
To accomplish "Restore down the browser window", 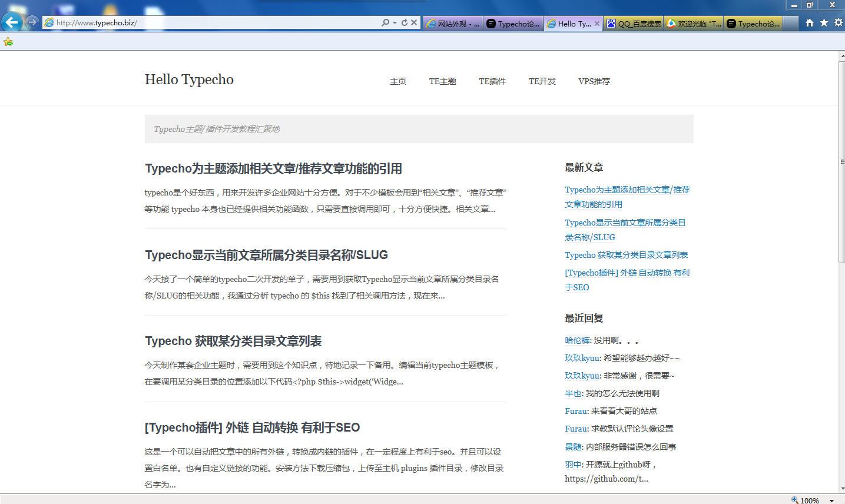I will [x=810, y=5].
